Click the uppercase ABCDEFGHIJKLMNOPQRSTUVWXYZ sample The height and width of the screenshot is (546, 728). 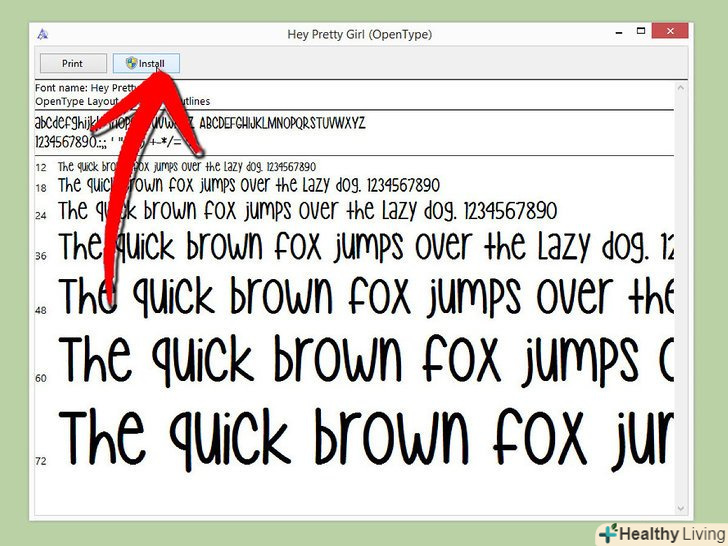(x=282, y=123)
